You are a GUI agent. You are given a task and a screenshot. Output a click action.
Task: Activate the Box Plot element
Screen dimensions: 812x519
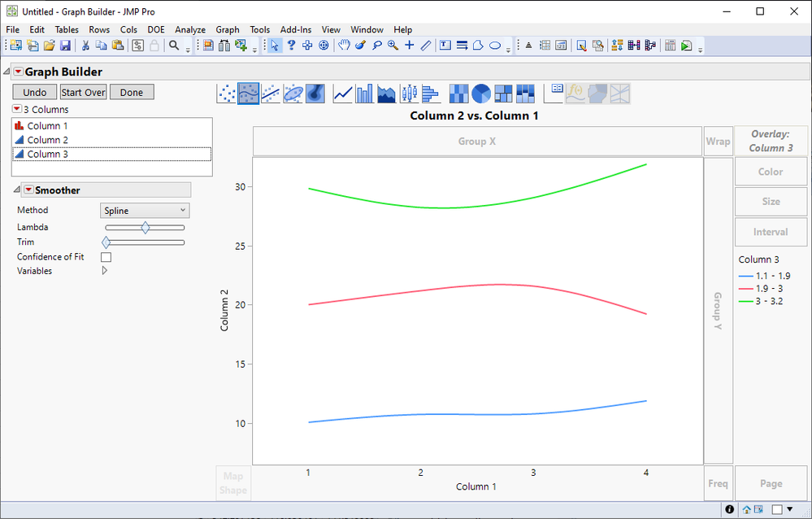(407, 94)
